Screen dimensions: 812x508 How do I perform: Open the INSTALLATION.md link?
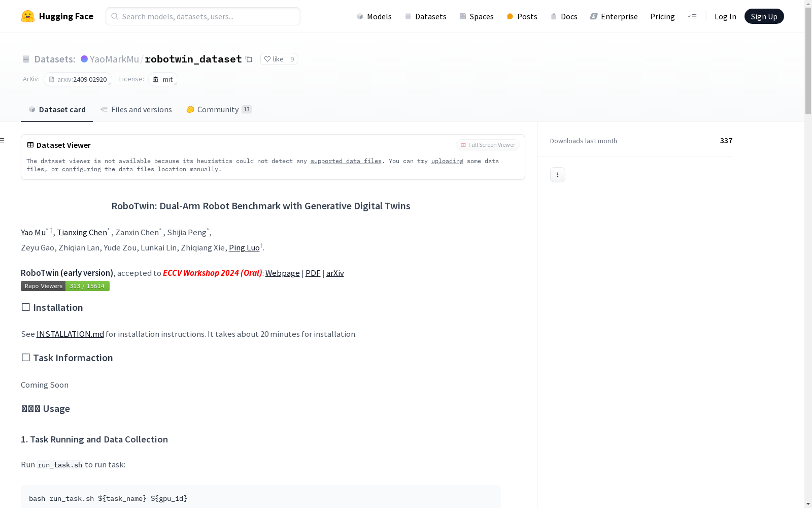70,334
